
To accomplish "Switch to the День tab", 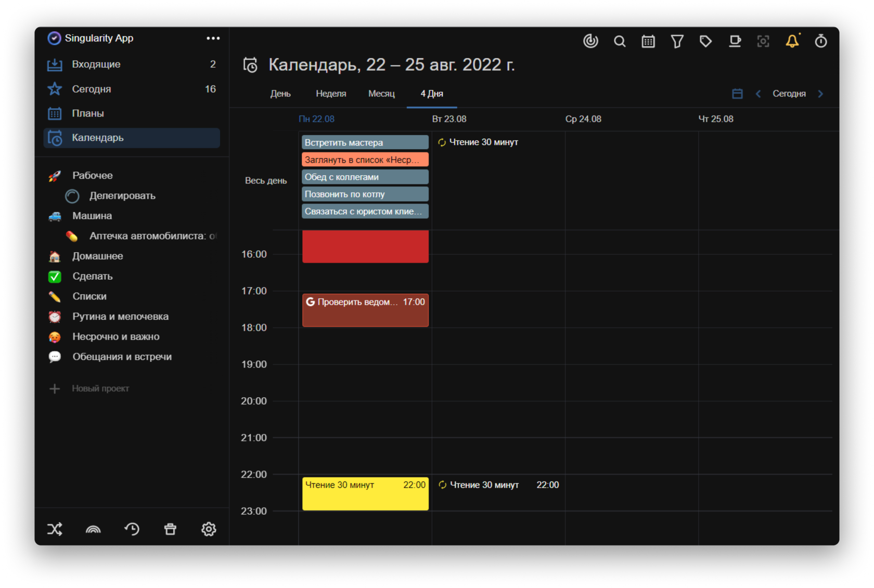I will pyautogui.click(x=280, y=94).
